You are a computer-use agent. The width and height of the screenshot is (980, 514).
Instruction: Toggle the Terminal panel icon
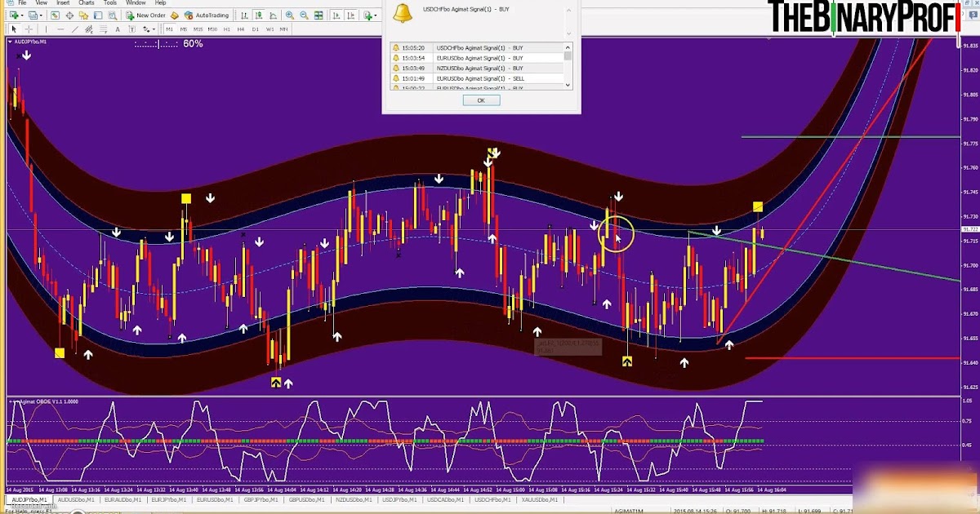tap(98, 15)
